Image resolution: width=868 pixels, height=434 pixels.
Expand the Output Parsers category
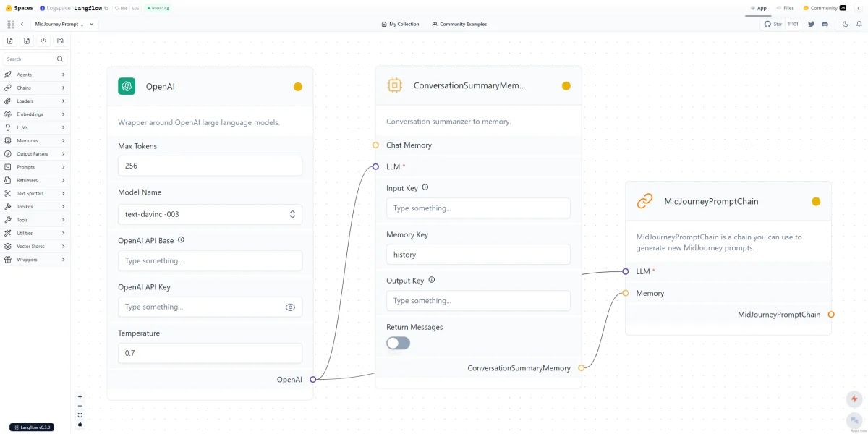pyautogui.click(x=35, y=153)
